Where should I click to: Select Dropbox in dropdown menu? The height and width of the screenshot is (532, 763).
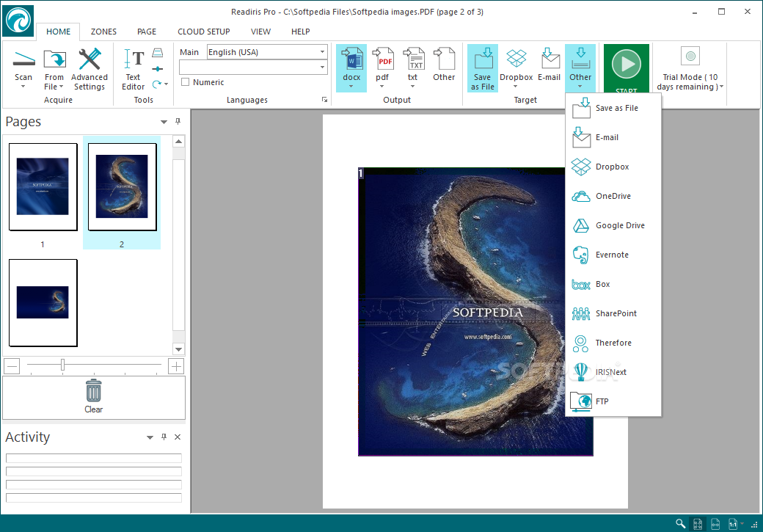click(x=613, y=167)
